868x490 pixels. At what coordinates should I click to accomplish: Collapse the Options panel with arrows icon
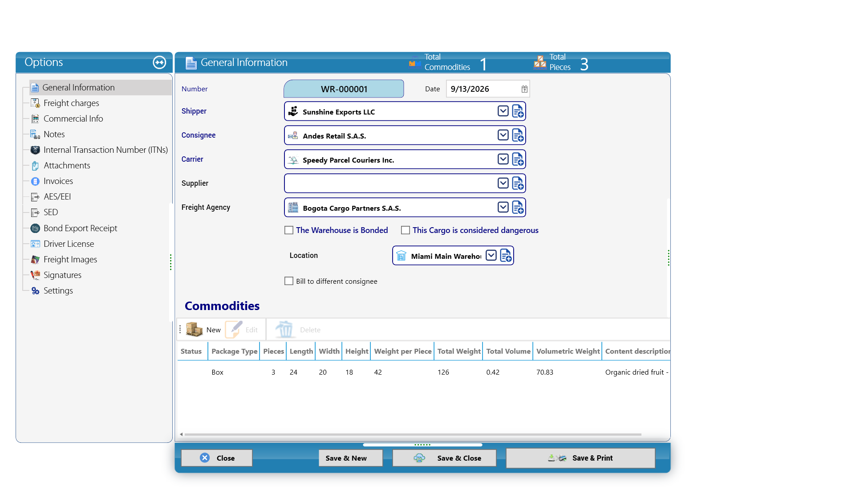point(159,62)
